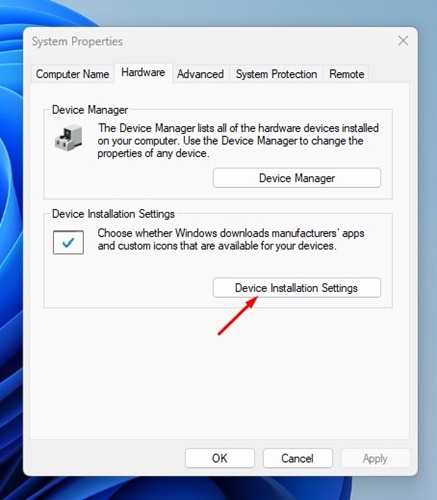Click the Device Installation Settings button
The width and height of the screenshot is (437, 500).
(x=297, y=288)
